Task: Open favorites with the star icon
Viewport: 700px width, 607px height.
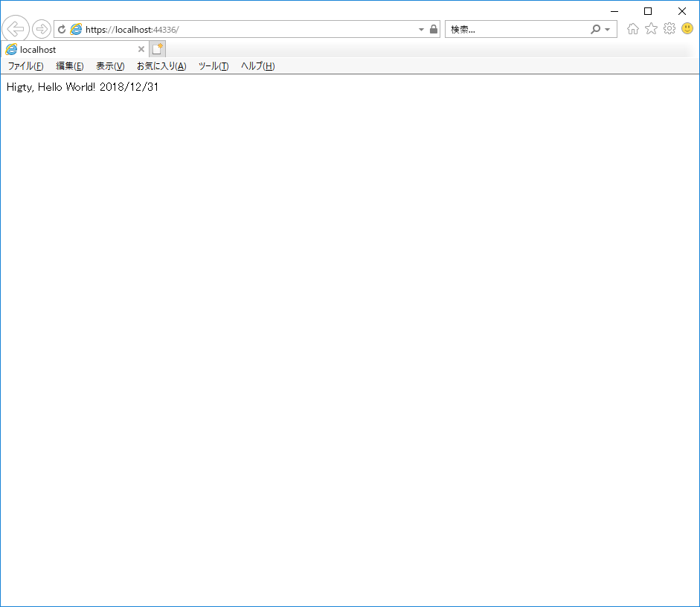Action: pos(649,28)
